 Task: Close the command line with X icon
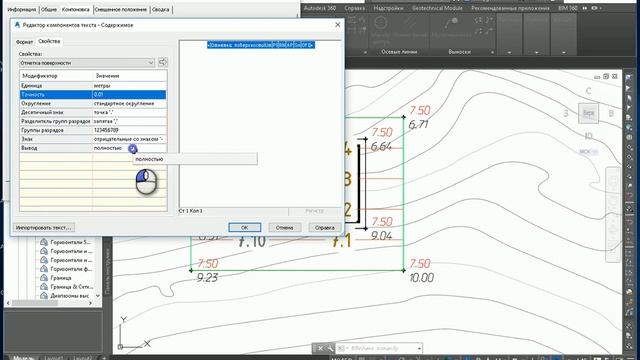(320, 348)
